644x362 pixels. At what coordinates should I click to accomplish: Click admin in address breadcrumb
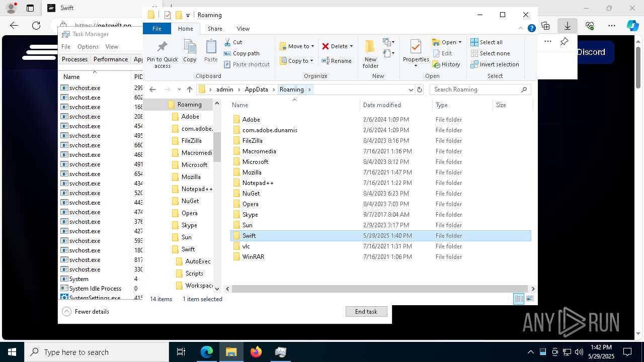click(224, 89)
